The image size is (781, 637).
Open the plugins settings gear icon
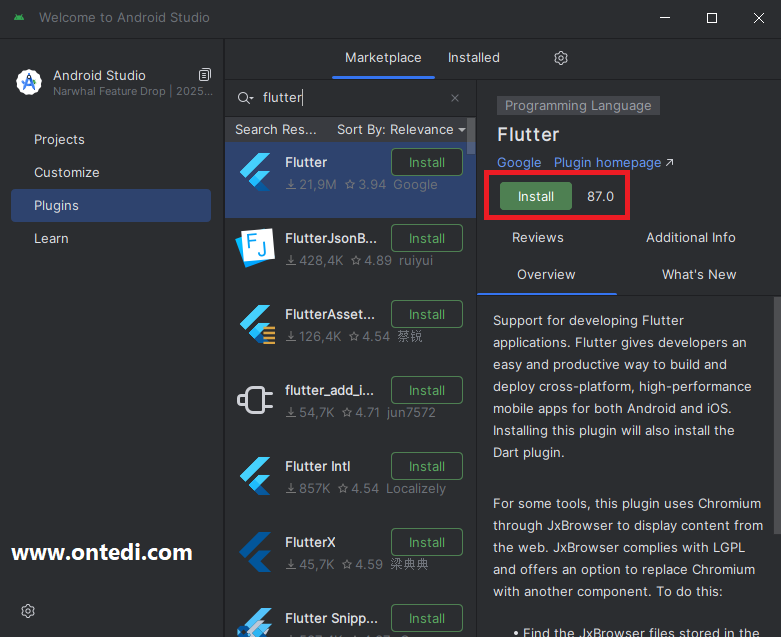(x=561, y=58)
